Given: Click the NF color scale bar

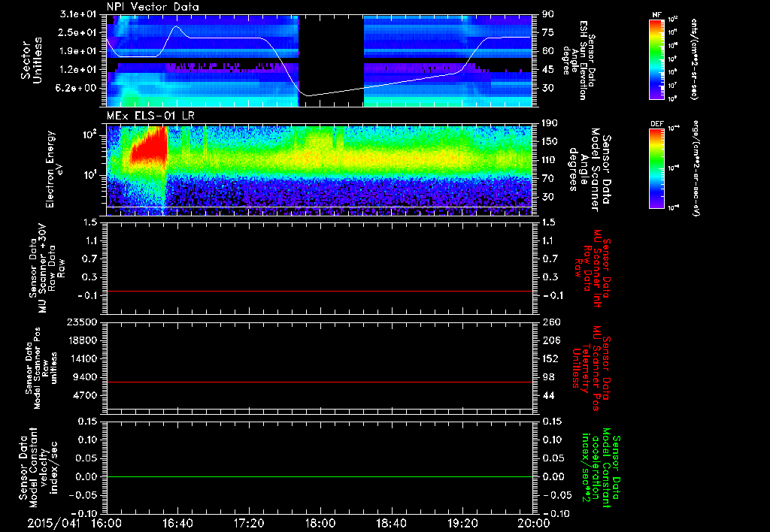Looking at the screenshot, I should click(656, 59).
